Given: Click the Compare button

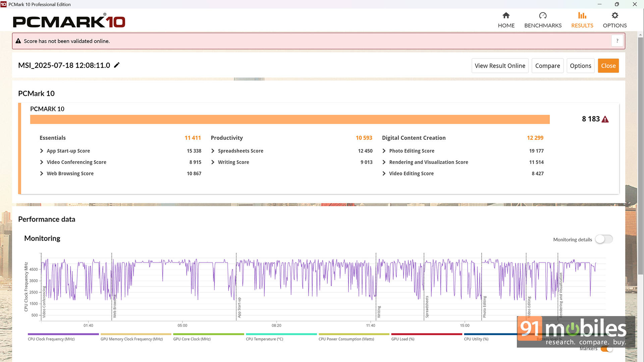Looking at the screenshot, I should tap(547, 66).
